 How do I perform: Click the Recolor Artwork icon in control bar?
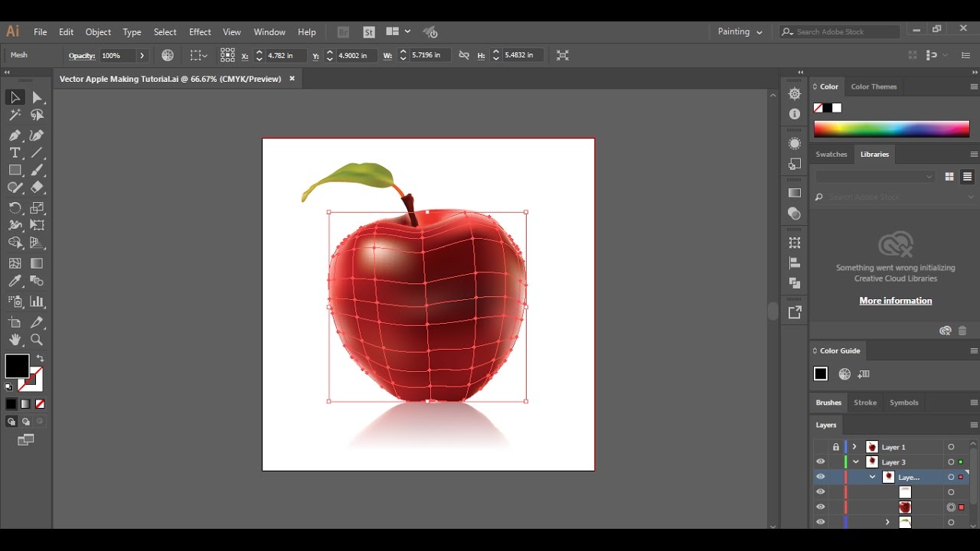(168, 55)
